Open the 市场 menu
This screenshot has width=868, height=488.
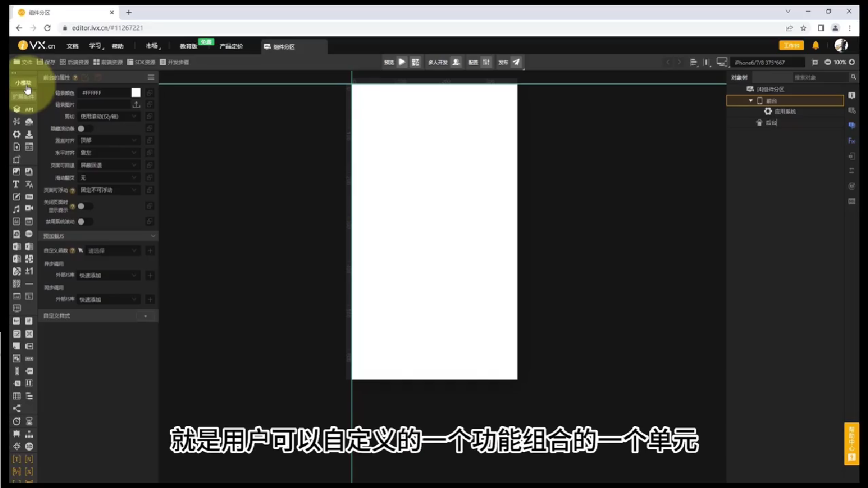(x=152, y=46)
